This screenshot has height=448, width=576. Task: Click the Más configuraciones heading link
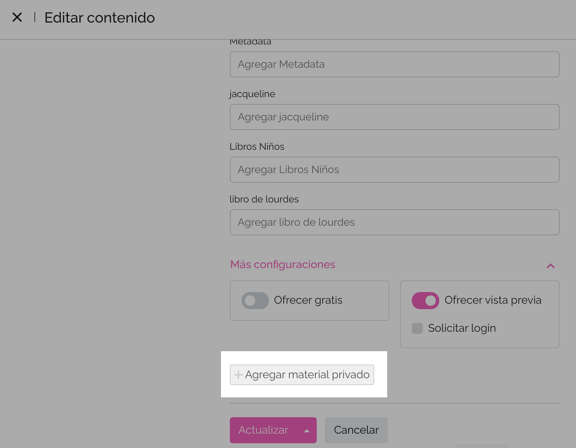click(x=282, y=264)
